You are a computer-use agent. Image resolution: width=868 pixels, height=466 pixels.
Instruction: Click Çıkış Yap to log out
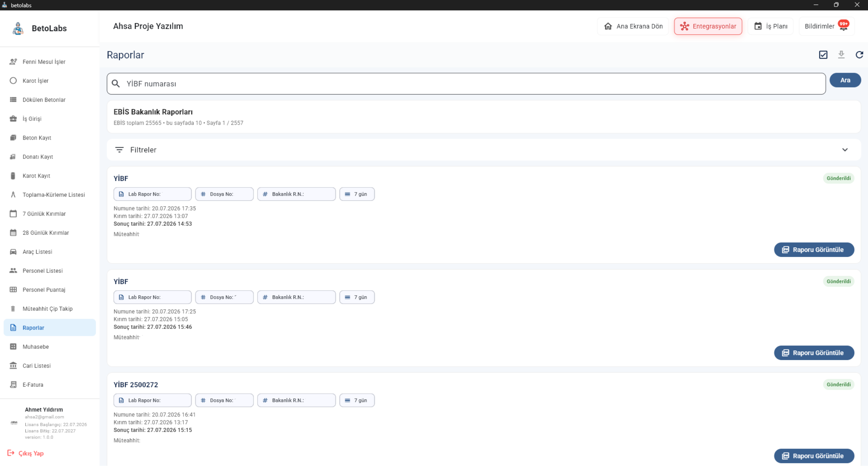pyautogui.click(x=26, y=453)
